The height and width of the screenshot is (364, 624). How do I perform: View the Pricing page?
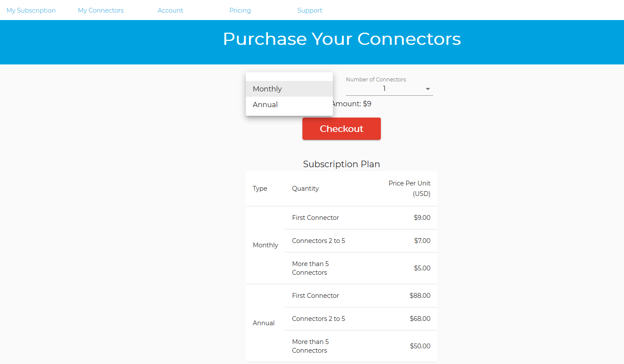click(x=240, y=10)
